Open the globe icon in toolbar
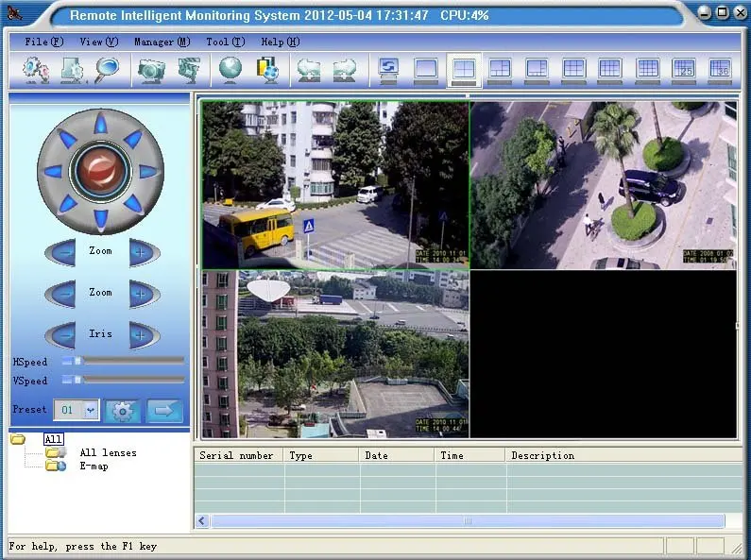Screen dimensions: 751x560 [230, 70]
